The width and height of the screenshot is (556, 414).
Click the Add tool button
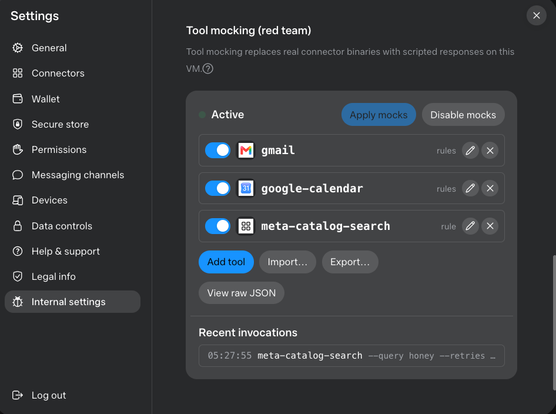pyautogui.click(x=226, y=262)
